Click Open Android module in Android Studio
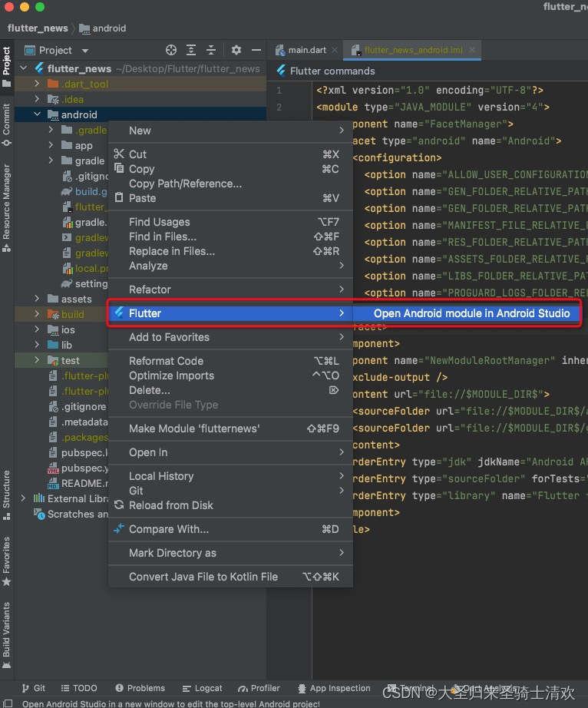588x708 pixels. [x=467, y=313]
